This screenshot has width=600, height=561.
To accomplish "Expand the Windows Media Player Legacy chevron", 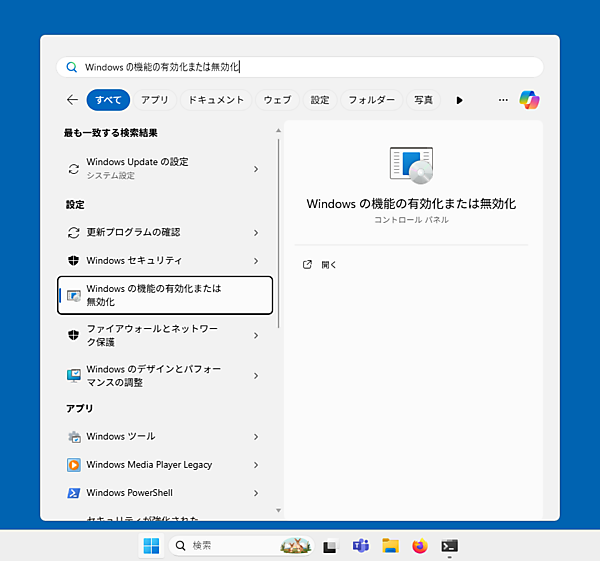I will point(256,465).
